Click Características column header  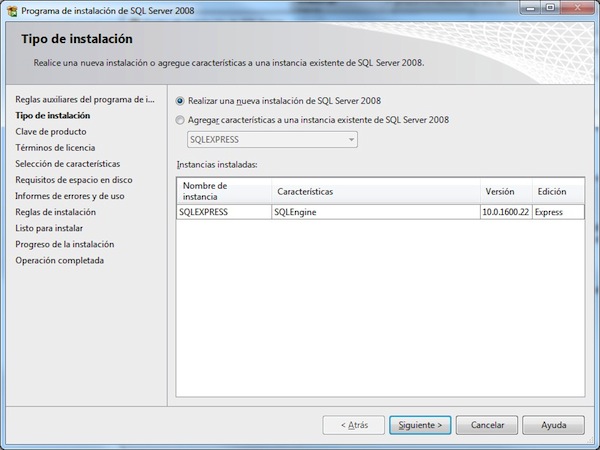(x=376, y=191)
